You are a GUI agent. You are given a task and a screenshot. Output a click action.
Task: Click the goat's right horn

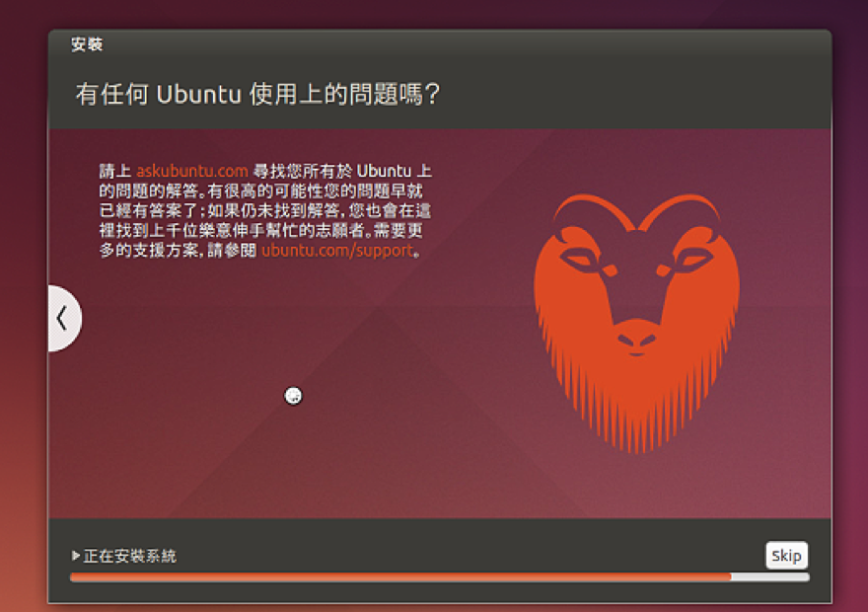(x=680, y=210)
